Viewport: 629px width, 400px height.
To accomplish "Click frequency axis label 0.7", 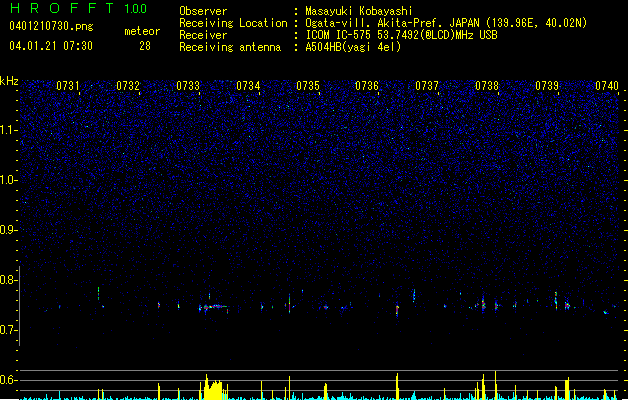I will coord(8,330).
